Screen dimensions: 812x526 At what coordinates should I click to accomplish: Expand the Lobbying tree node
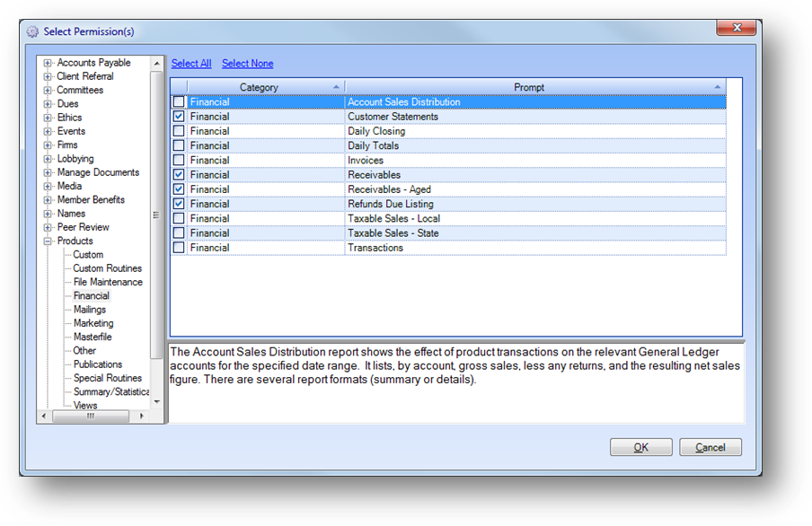coord(48,159)
